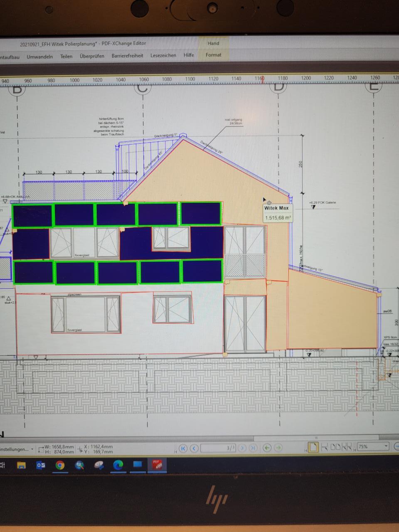Open the Barrierefreiheit ribbon tab

point(127,56)
